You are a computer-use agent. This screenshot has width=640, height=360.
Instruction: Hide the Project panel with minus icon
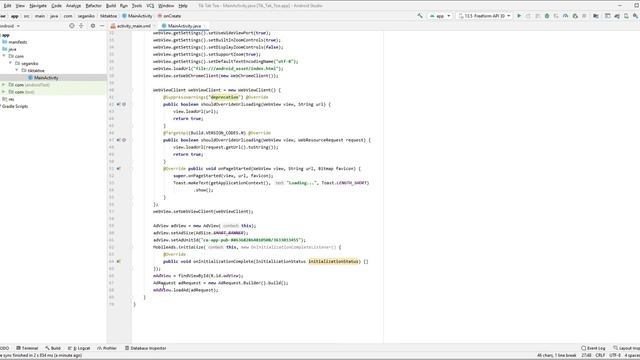coord(102,26)
